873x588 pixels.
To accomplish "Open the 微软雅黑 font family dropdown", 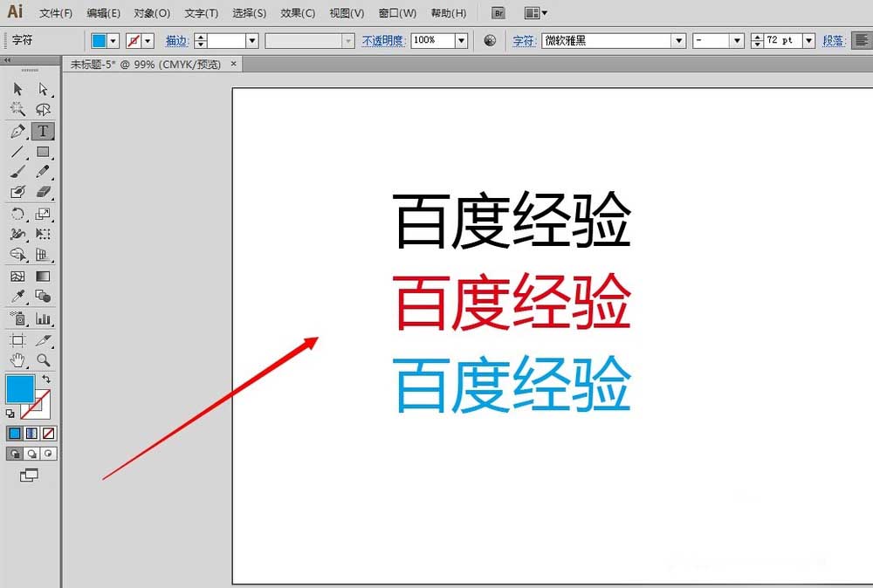I will [678, 41].
